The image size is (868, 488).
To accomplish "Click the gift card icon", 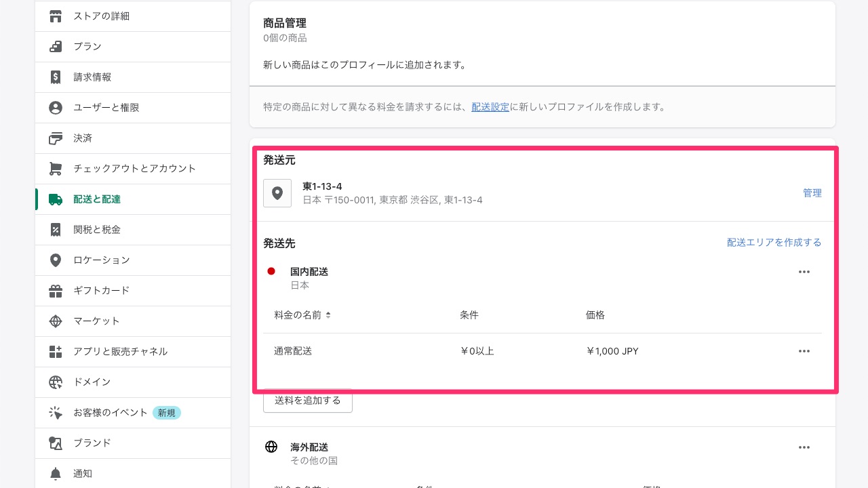I will pyautogui.click(x=56, y=291).
